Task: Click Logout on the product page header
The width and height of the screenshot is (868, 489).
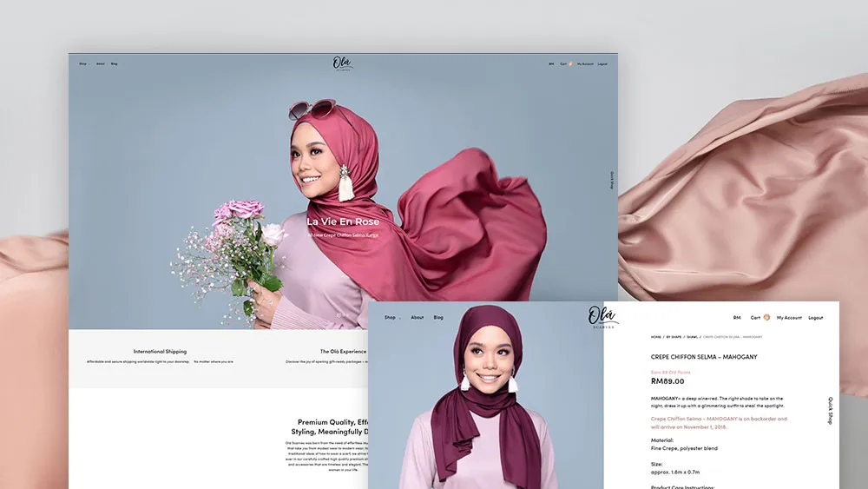Action: click(x=816, y=318)
